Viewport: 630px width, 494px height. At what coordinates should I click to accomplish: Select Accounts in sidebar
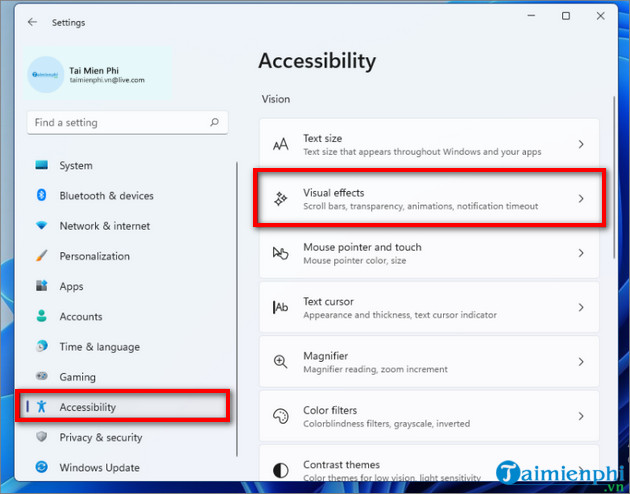pos(128,316)
